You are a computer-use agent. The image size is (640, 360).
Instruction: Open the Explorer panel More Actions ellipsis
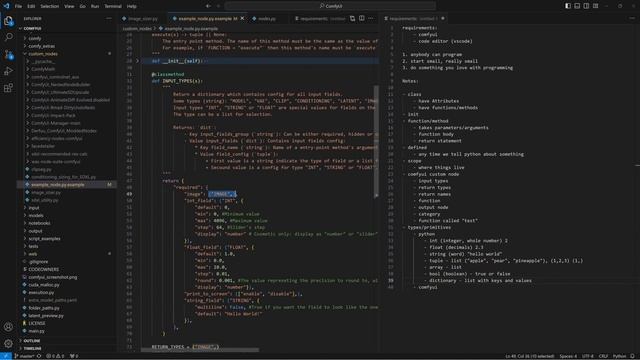109,18
